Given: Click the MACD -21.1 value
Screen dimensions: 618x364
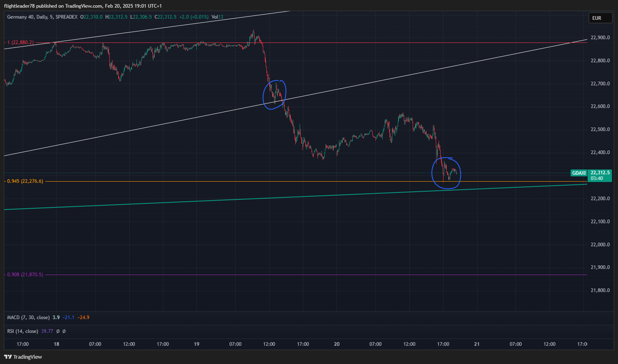Looking at the screenshot, I should click(x=68, y=317).
